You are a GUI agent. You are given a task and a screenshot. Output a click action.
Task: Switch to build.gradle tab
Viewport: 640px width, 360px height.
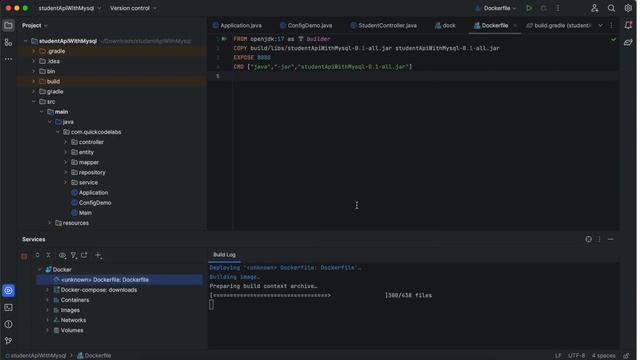pos(560,25)
